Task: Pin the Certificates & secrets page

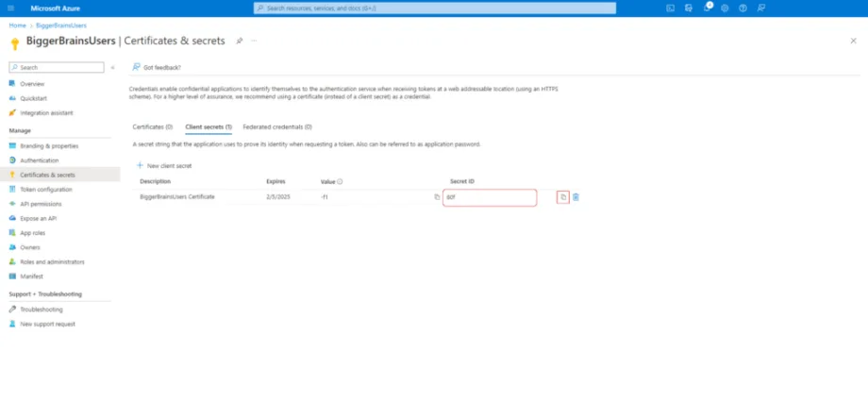Action: [239, 41]
